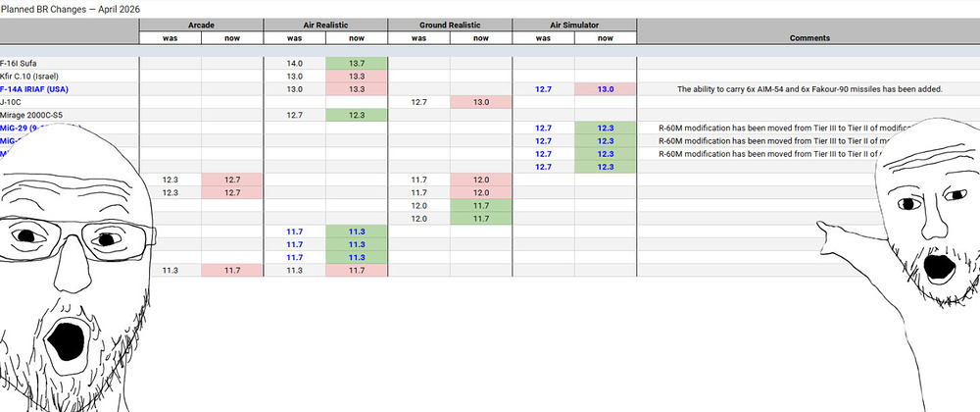Click the red 13.3 cell in Kfir C.10 row
The height and width of the screenshot is (412, 980).
[357, 77]
